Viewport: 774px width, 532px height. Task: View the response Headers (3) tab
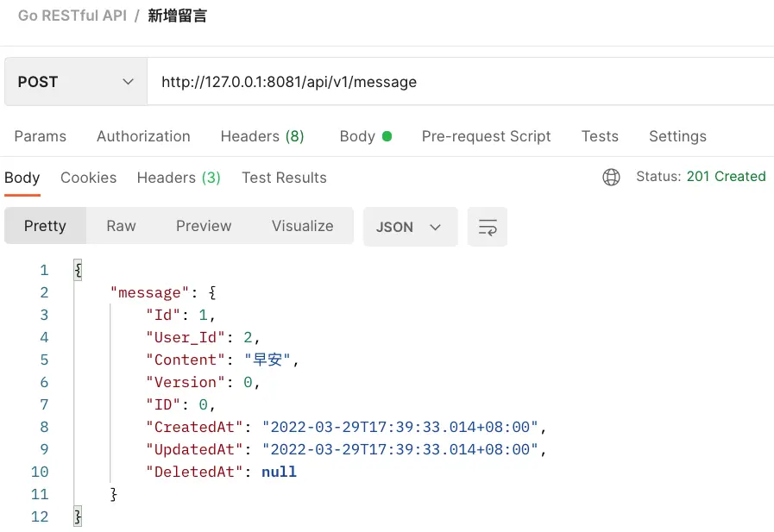point(179,178)
